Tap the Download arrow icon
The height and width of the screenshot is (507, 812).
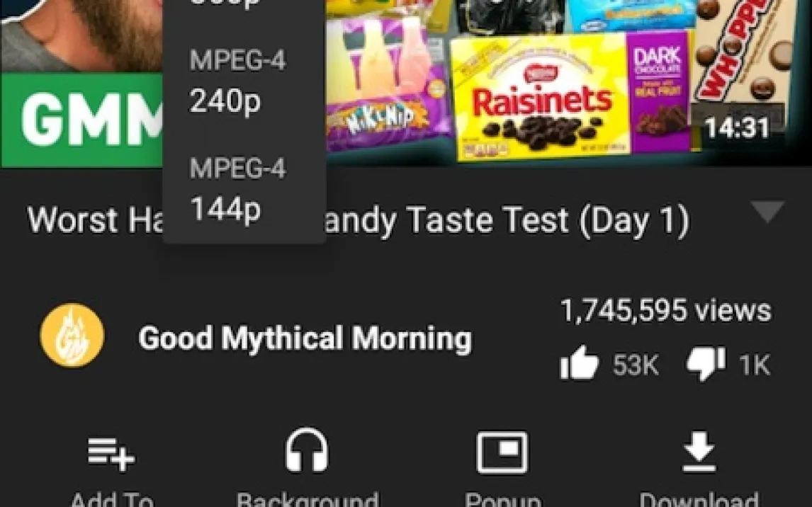click(699, 452)
